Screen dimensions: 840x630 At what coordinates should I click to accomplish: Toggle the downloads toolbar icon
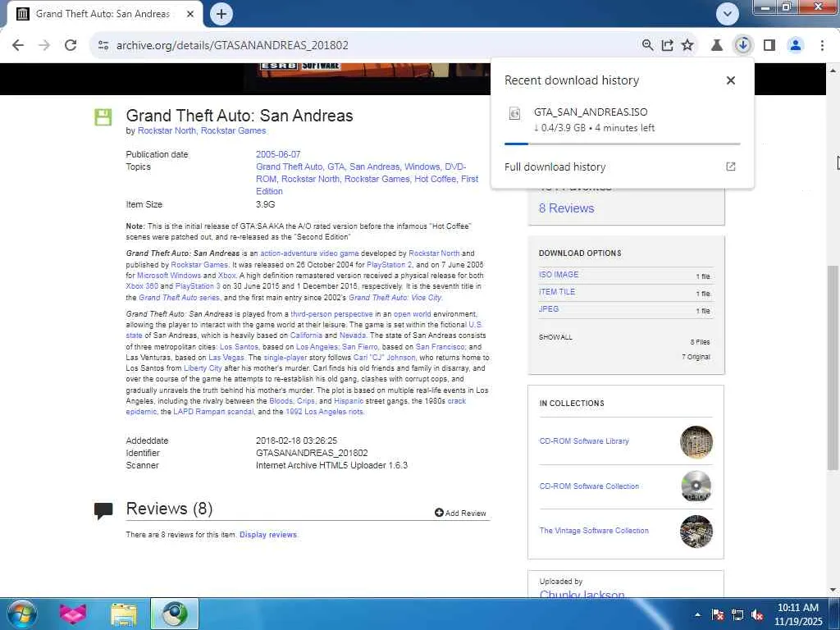tap(742, 45)
